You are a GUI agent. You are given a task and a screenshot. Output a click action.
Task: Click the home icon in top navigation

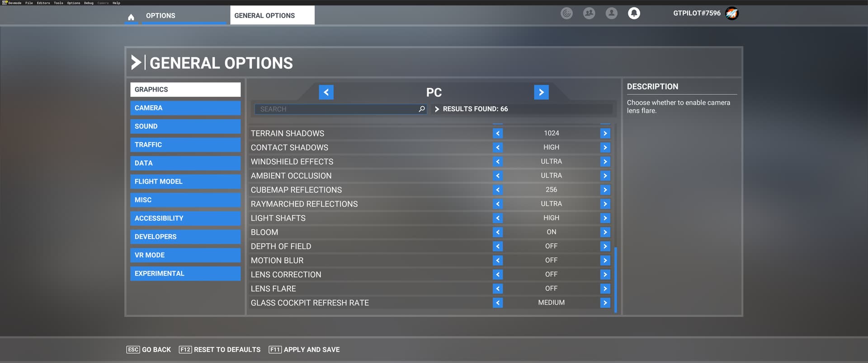point(131,17)
